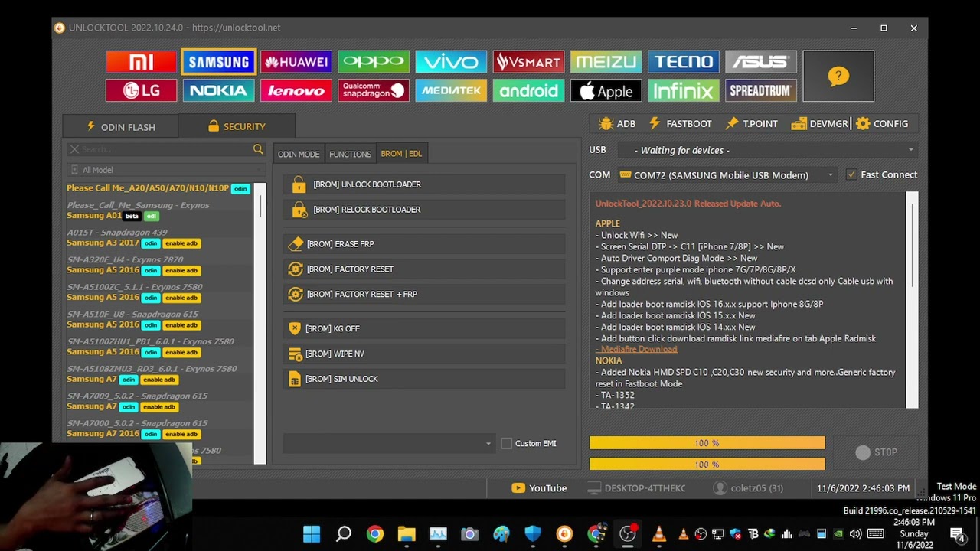The image size is (980, 551).
Task: Select the Vsmart brand icon
Action: (528, 62)
